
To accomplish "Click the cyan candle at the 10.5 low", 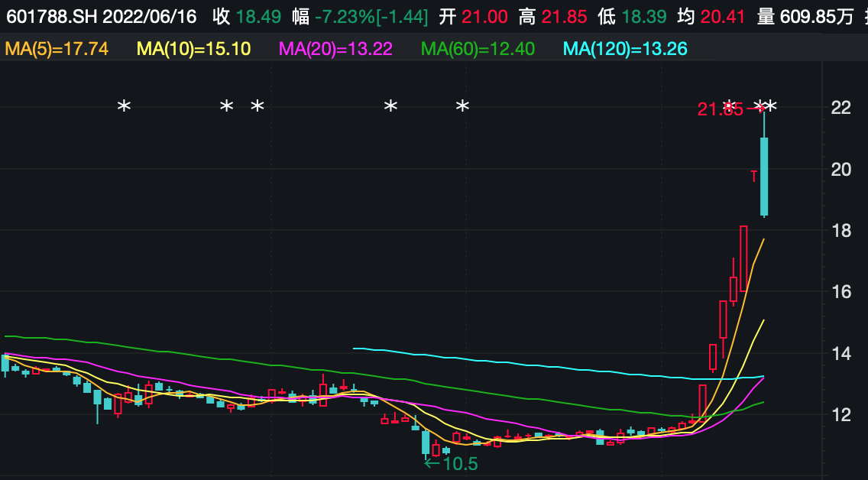I will [x=425, y=443].
